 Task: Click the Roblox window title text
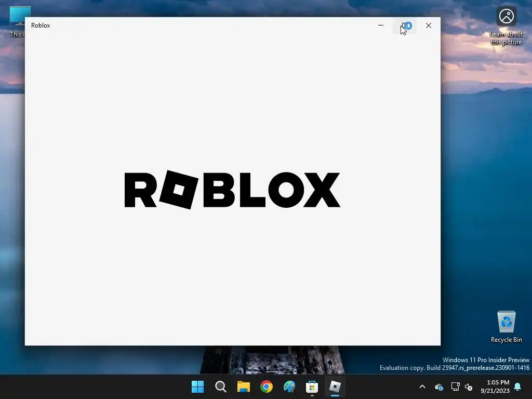tap(41, 25)
